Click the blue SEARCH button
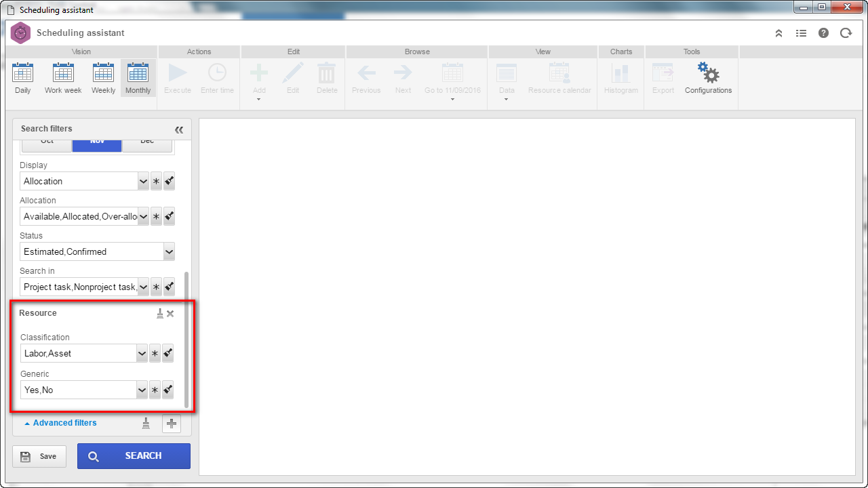Image resolution: width=868 pixels, height=488 pixels. tap(134, 456)
